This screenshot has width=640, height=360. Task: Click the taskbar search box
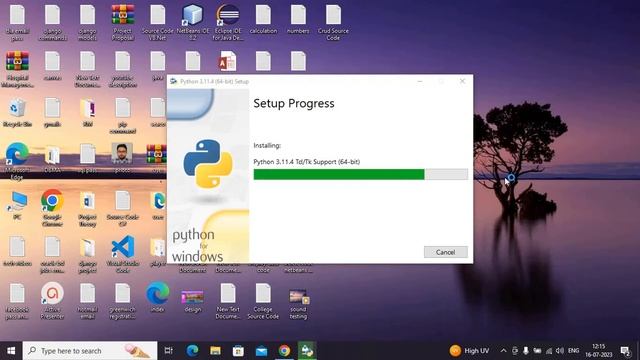tap(90, 351)
